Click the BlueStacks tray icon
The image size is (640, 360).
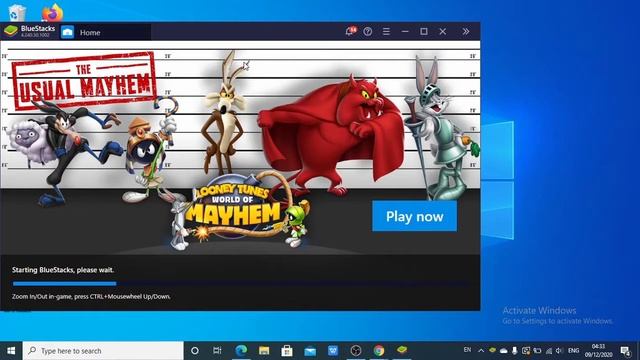click(492, 350)
